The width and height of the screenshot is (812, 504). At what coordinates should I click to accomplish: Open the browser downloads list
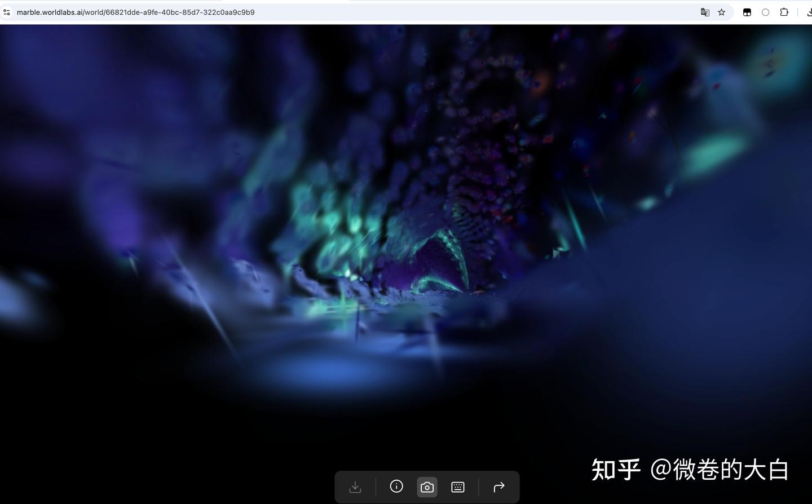pos(809,12)
